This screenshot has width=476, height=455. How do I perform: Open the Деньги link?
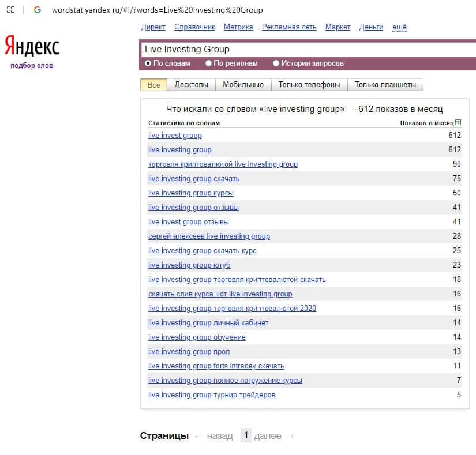pos(371,27)
